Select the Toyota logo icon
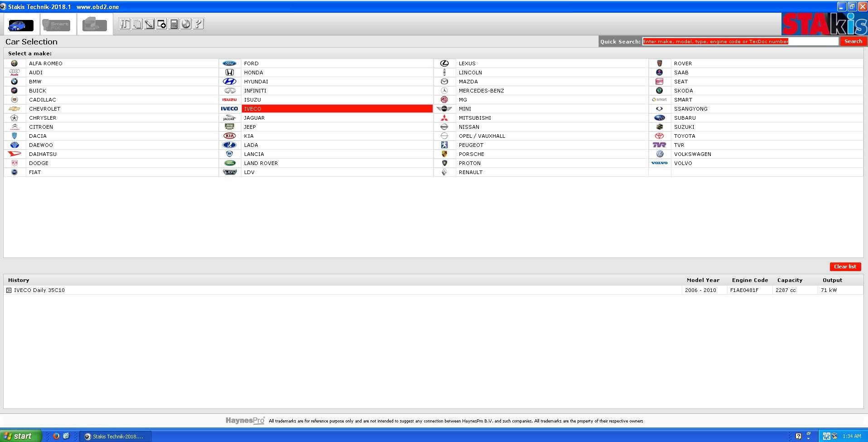Screen dimensions: 868x442 [x=659, y=136]
